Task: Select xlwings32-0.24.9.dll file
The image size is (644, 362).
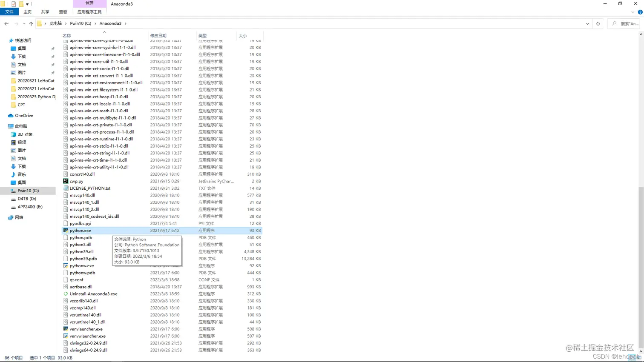Action: pos(88,343)
